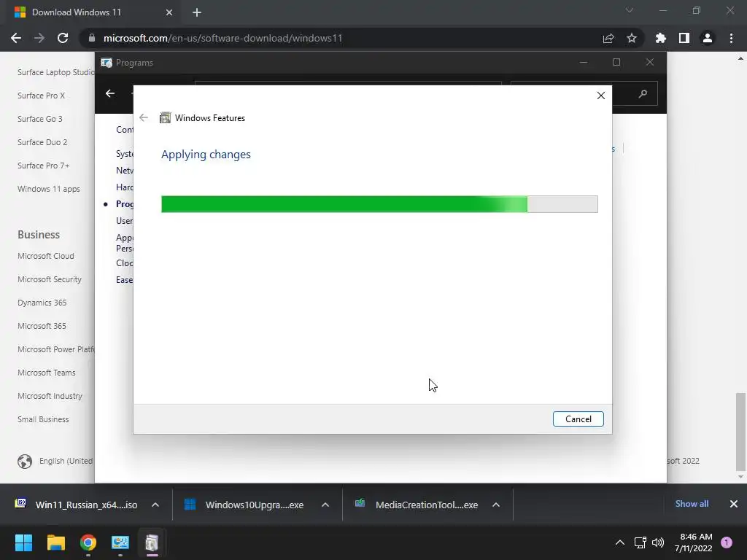747x560 pixels.
Task: Switch to Chrome on taskbar
Action: (88, 542)
